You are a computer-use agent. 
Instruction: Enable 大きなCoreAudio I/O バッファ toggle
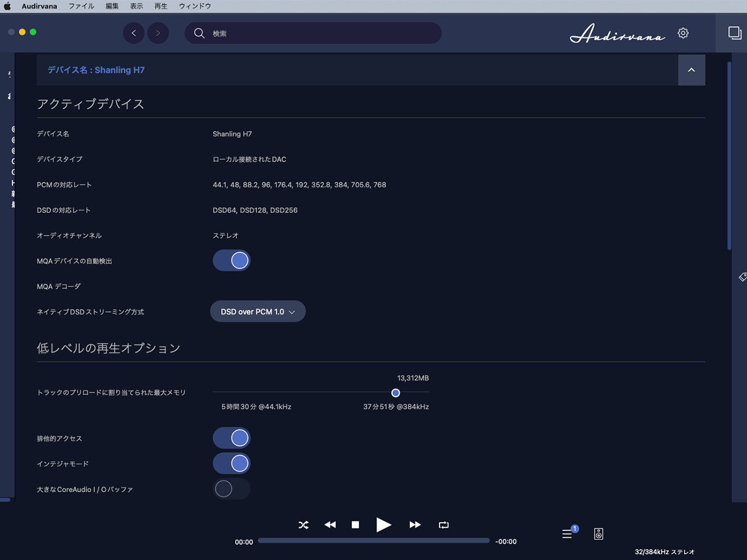coord(232,489)
